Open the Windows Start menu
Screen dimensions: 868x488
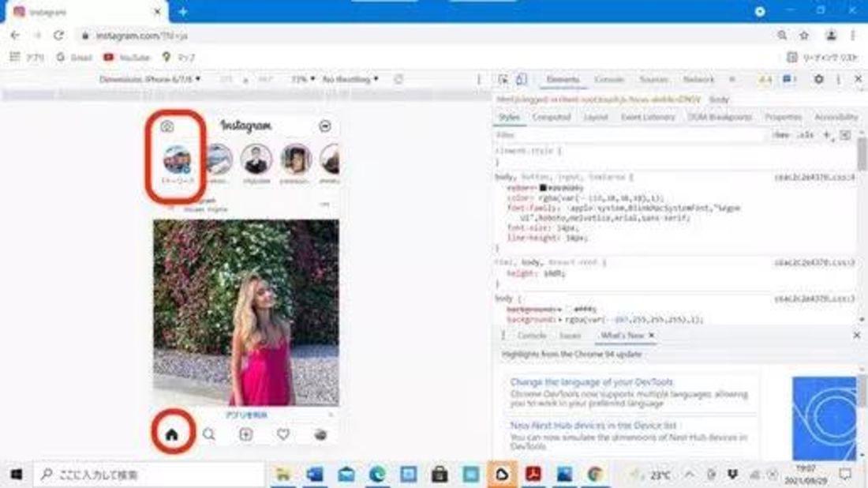click(17, 475)
